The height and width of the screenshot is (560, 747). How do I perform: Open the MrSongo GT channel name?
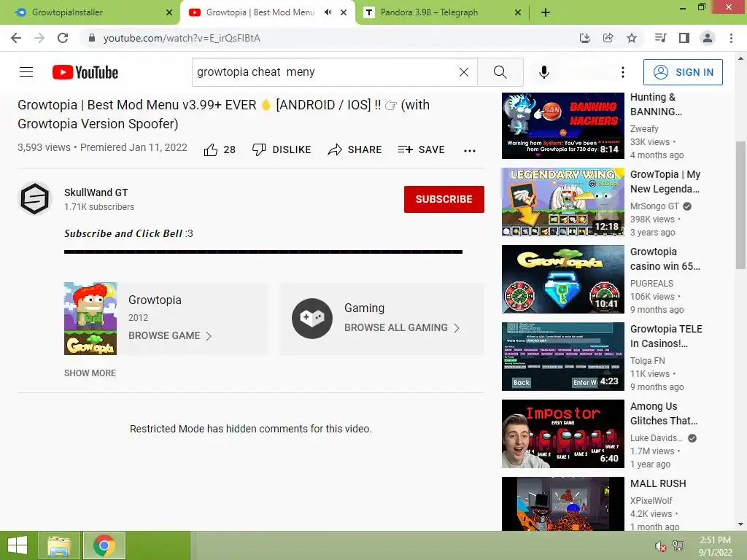pyautogui.click(x=654, y=206)
